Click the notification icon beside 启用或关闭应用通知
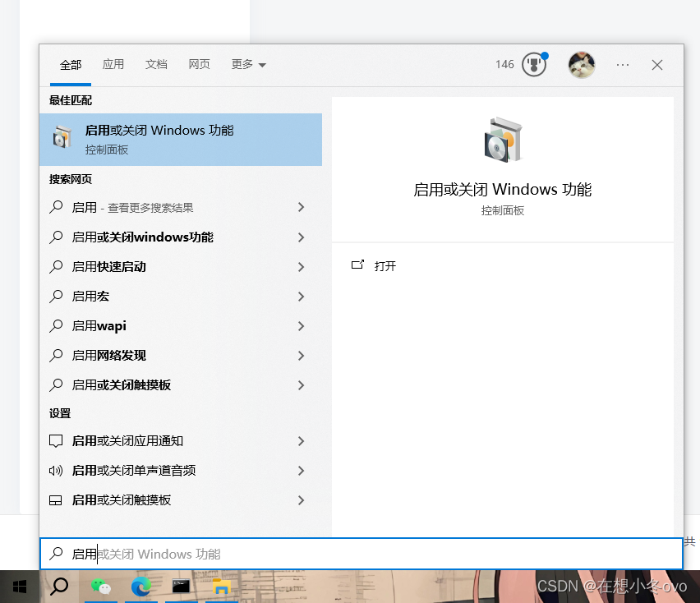Screen dimensions: 700x603 (x=56, y=441)
